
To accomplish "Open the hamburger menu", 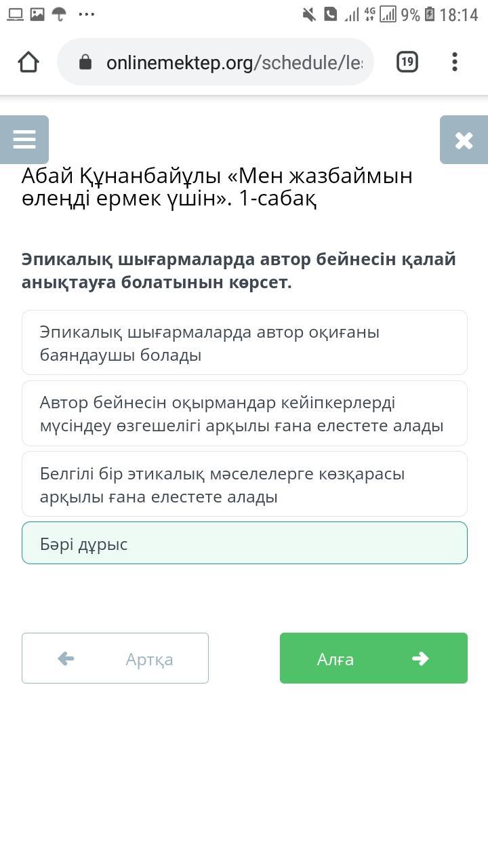I will coord(24,140).
